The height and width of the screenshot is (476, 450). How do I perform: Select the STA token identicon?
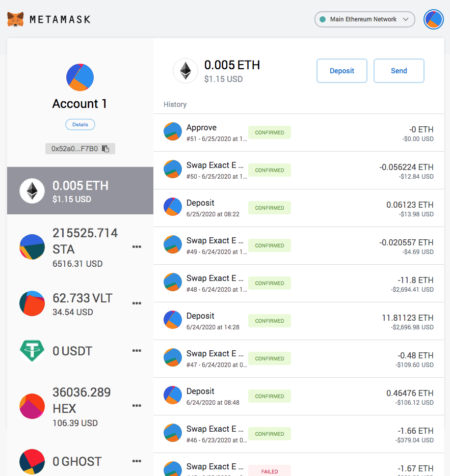click(x=32, y=247)
